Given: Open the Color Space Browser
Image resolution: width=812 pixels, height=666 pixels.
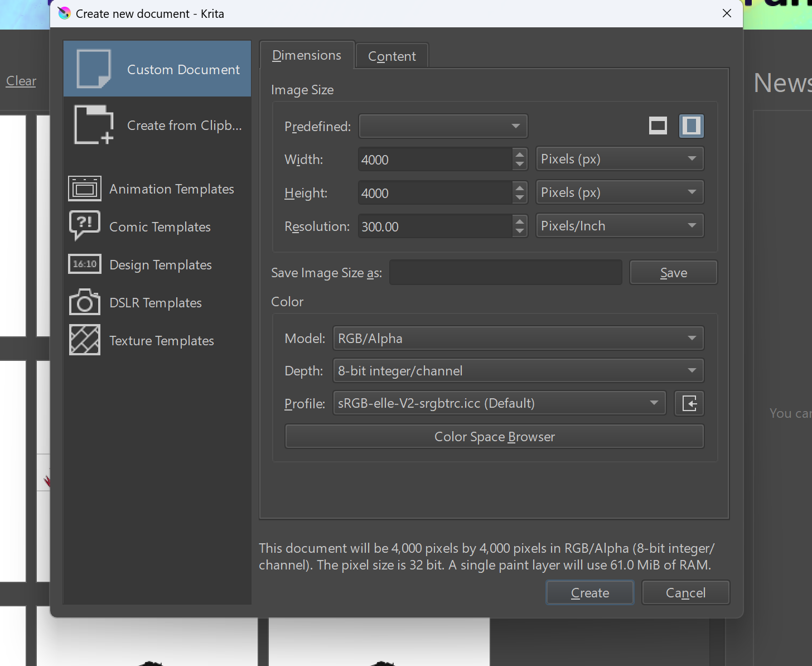Looking at the screenshot, I should pos(494,437).
